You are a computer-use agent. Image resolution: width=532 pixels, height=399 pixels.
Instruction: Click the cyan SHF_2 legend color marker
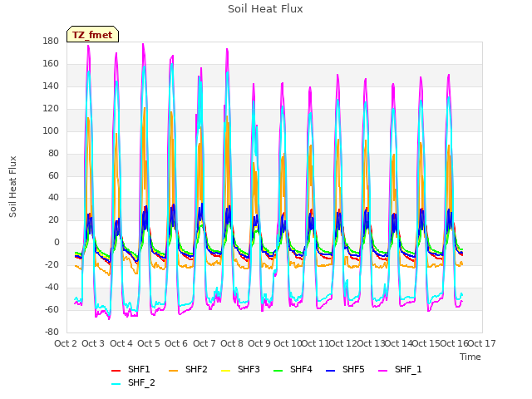point(116,384)
